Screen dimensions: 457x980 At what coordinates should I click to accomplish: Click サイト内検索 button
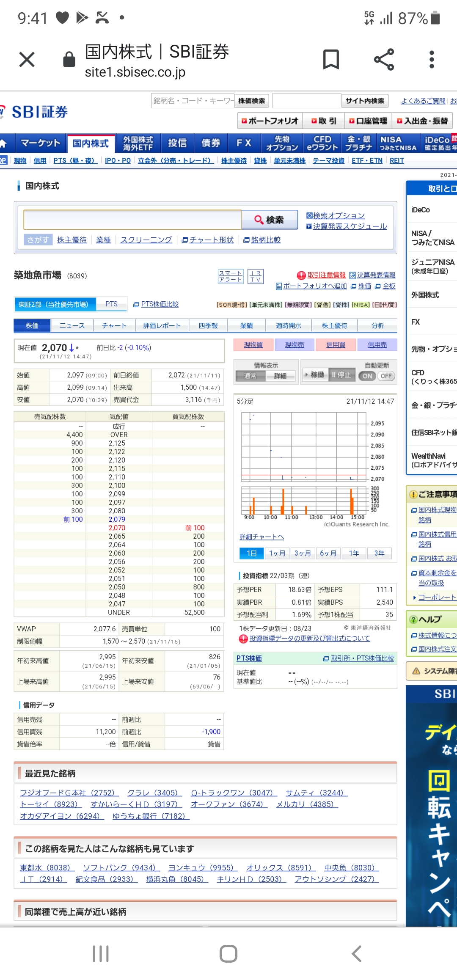pos(365,101)
